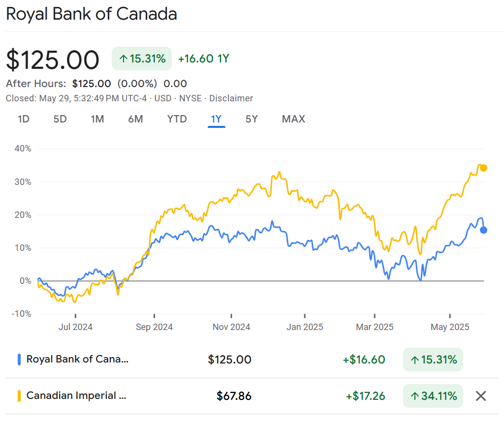504x422 pixels.
Task: Switch chart to 6M view
Action: point(135,119)
